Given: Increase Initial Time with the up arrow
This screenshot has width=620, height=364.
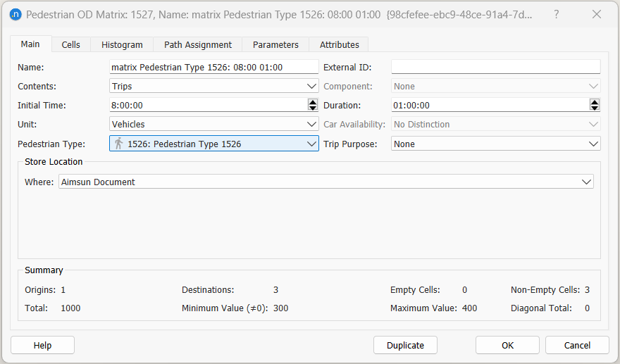Looking at the screenshot, I should point(313,102).
